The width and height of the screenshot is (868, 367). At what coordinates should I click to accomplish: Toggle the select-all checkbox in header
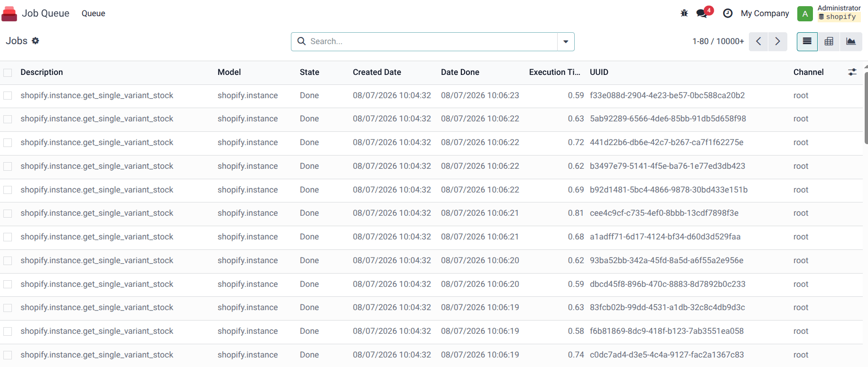pos(8,73)
